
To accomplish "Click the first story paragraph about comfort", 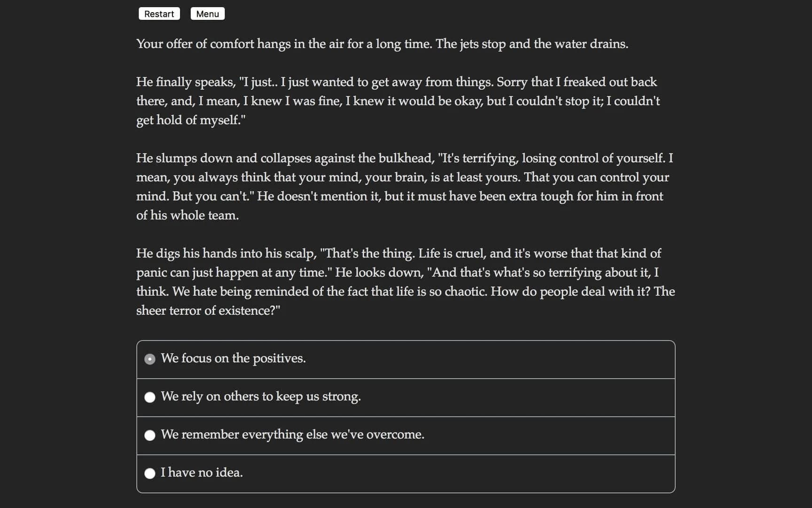I will 382,44.
